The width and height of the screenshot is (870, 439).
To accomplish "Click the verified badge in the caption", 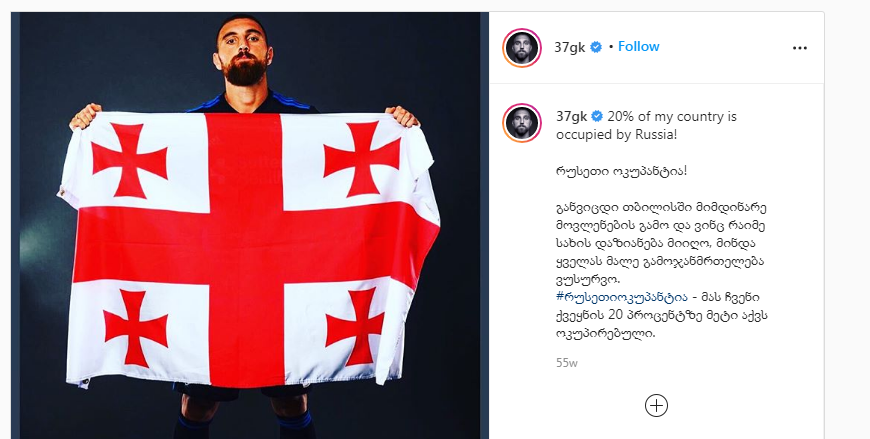I will pyautogui.click(x=597, y=117).
